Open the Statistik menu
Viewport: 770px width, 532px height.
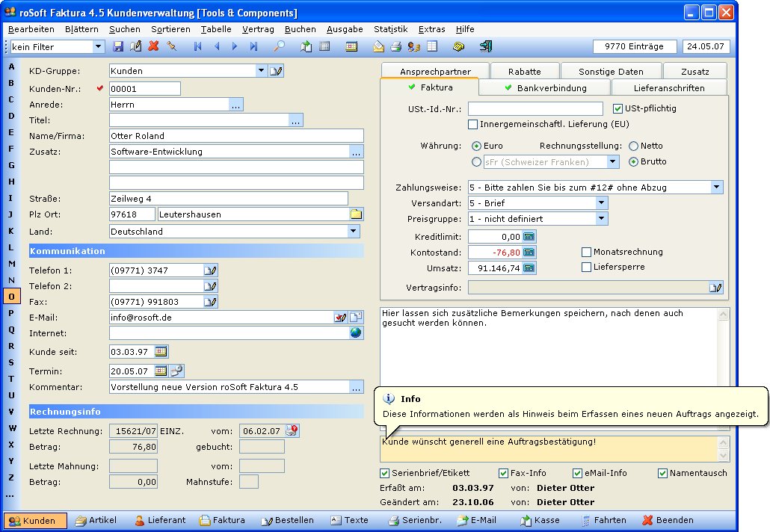(390, 29)
